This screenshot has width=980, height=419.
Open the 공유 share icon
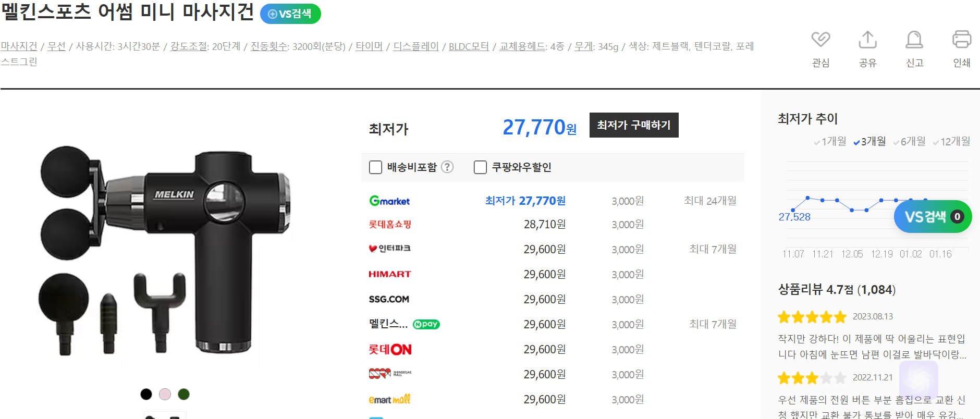click(867, 40)
